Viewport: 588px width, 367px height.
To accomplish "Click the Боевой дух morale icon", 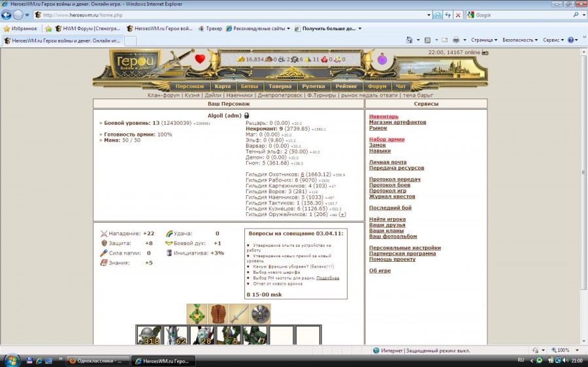I will pyautogui.click(x=169, y=244).
